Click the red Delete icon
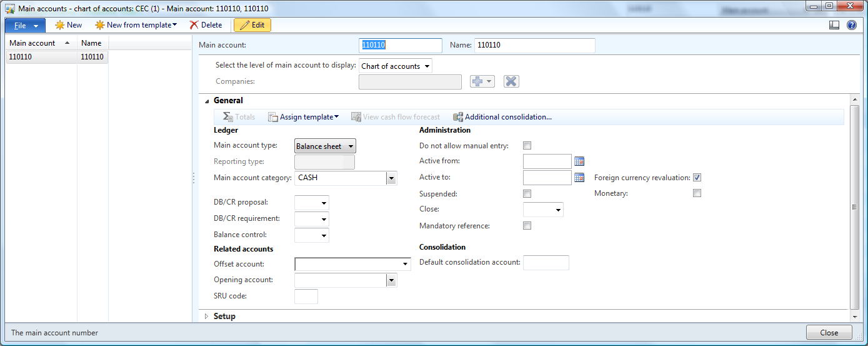This screenshot has height=346, width=868. 194,25
